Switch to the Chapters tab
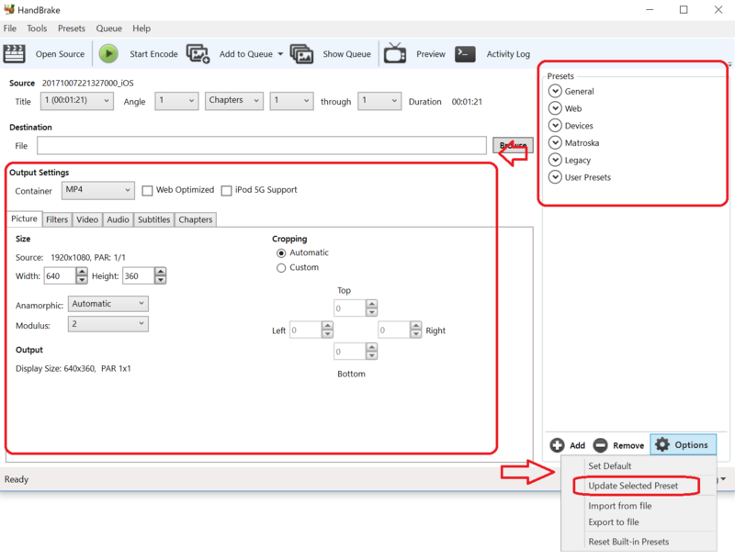The height and width of the screenshot is (560, 735). pos(196,219)
